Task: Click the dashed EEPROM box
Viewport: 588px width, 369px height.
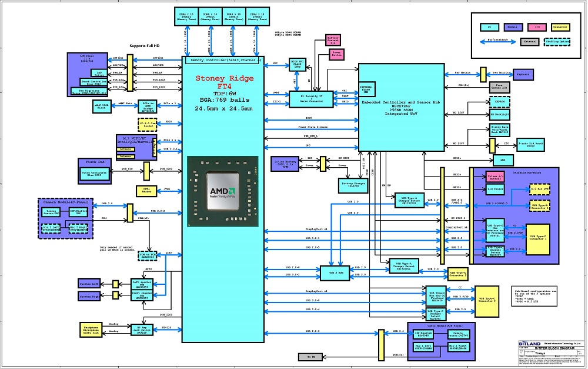Action: pos(499,102)
